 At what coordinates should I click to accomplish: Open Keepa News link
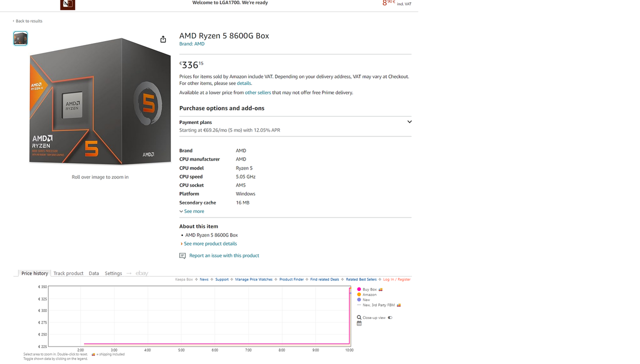coord(204,279)
